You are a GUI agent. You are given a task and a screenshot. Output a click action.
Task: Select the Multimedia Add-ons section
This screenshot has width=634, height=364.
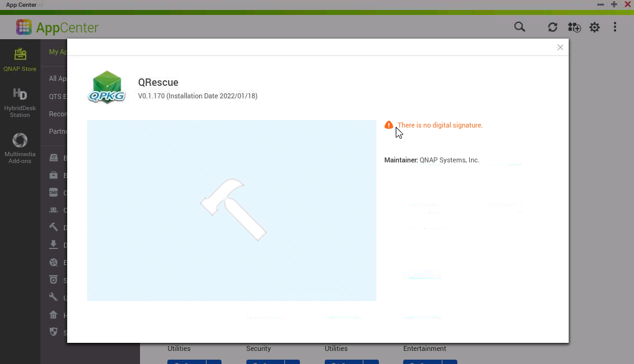[x=20, y=147]
